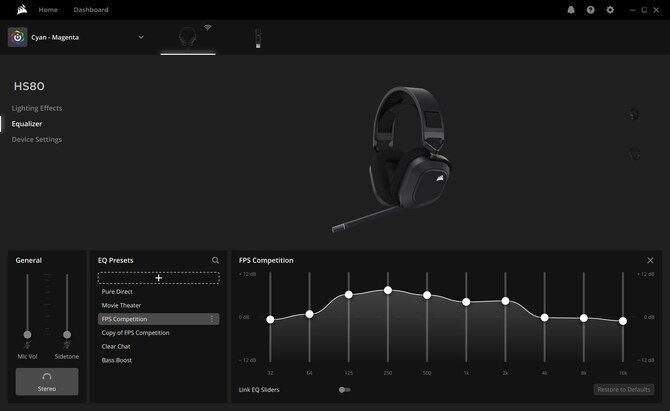The width and height of the screenshot is (670, 411).
Task: Toggle the Link EQ Sliders switch
Action: click(x=344, y=390)
